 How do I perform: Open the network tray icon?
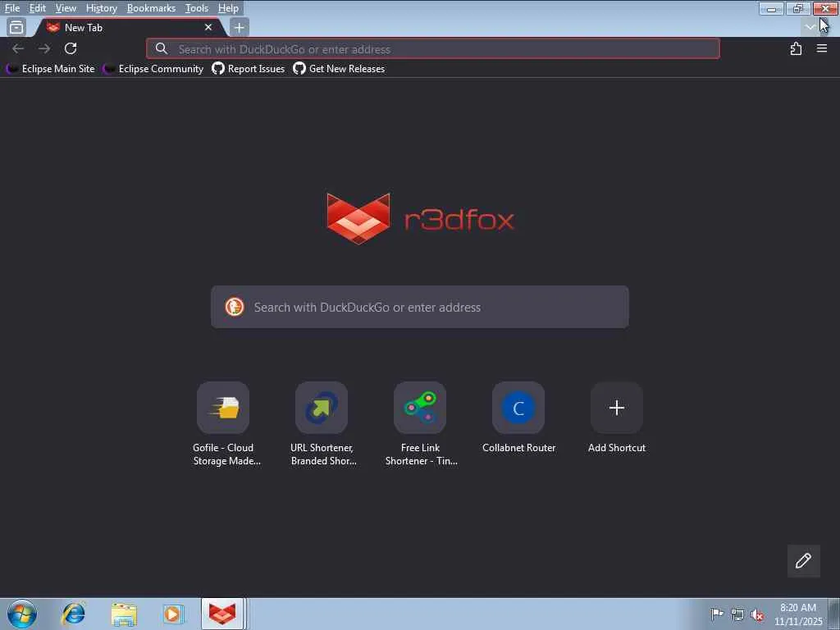point(737,614)
